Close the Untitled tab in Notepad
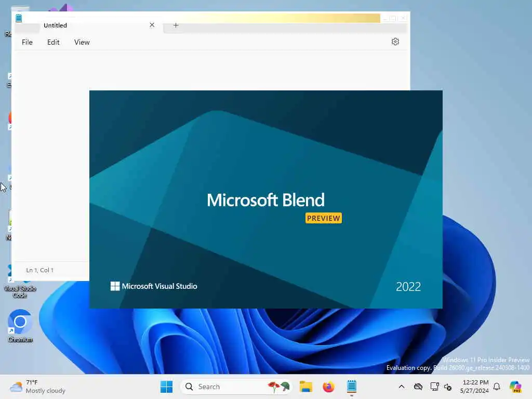This screenshot has width=532, height=399. coord(152,25)
